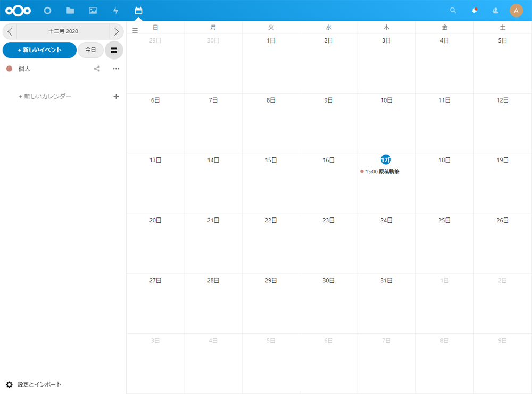Click the 16日 date number

[328, 160]
